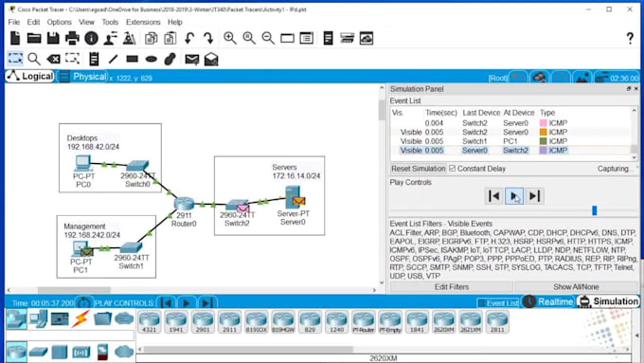Toggle the Event List button
Screen dimensions: 644x363
tap(498, 303)
